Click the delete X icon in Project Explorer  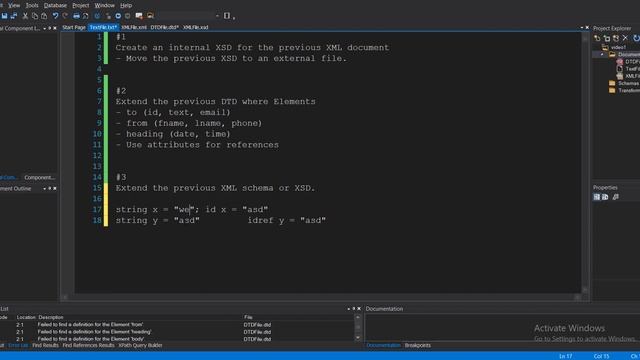coord(625,38)
